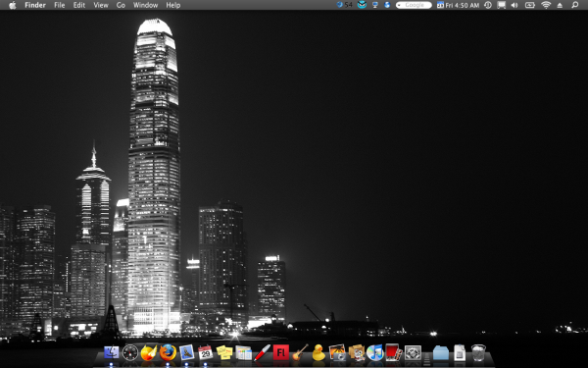Screen dimensions: 588x368
Task: Click the eject icon in menu bar
Action: [x=560, y=5]
